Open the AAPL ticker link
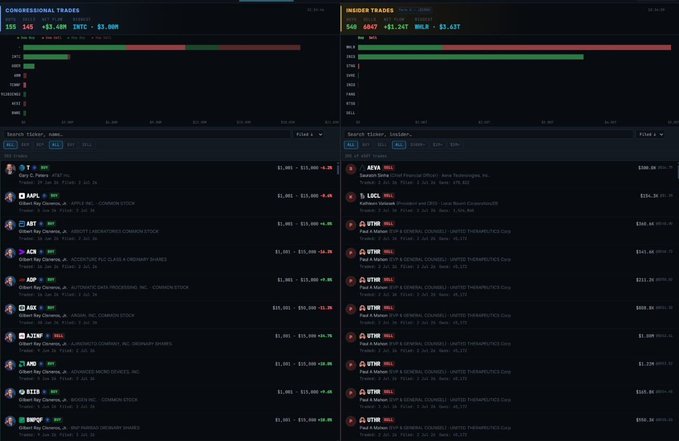The width and height of the screenshot is (679, 441). coord(33,196)
